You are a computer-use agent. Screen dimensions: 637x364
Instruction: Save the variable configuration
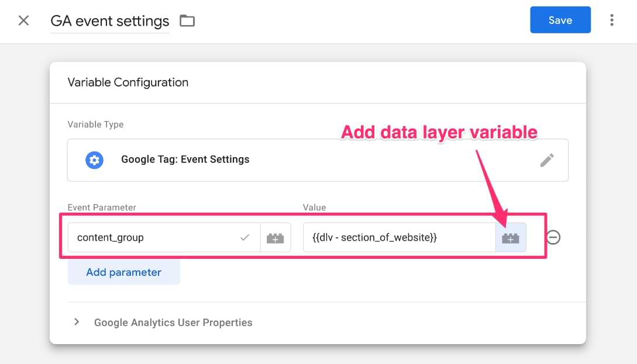(560, 20)
